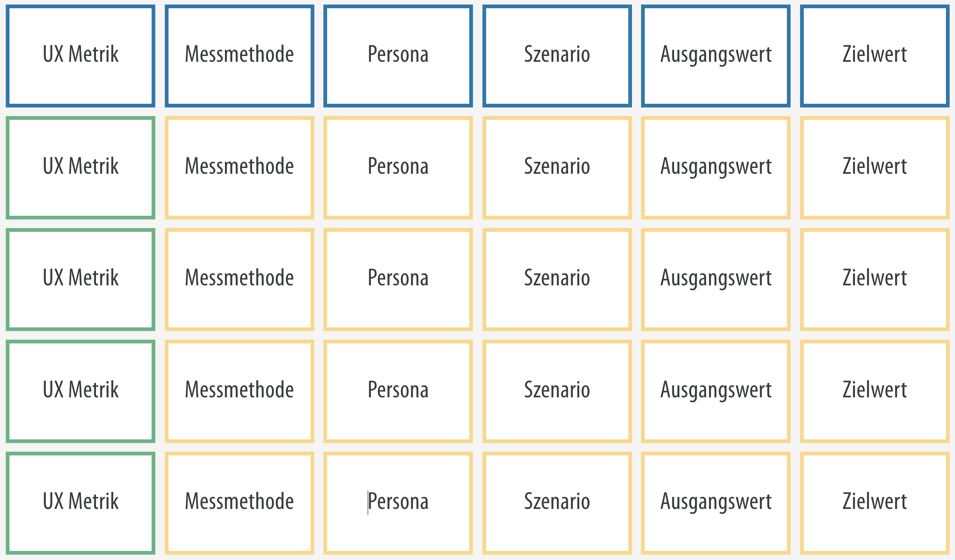This screenshot has height=560, width=955.
Task: Select the Zielwert box in the bottom row
Action: tap(875, 503)
